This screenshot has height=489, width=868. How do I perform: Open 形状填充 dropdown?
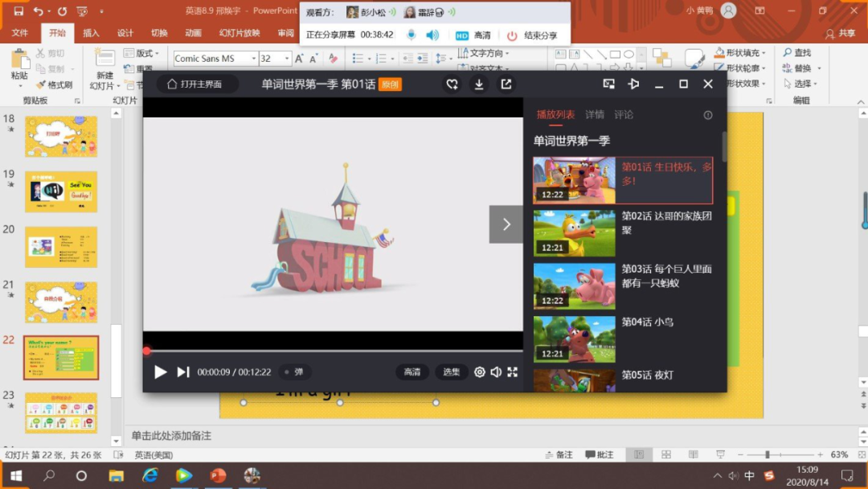pyautogui.click(x=740, y=52)
